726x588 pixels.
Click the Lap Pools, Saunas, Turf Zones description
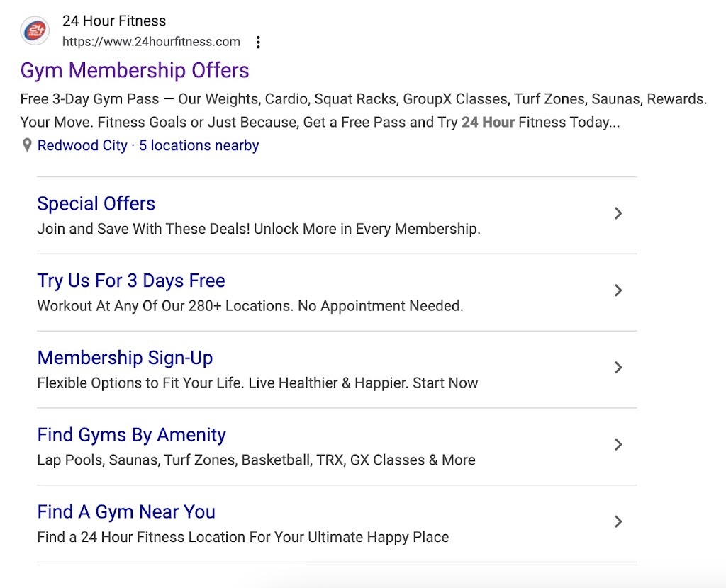coord(256,460)
